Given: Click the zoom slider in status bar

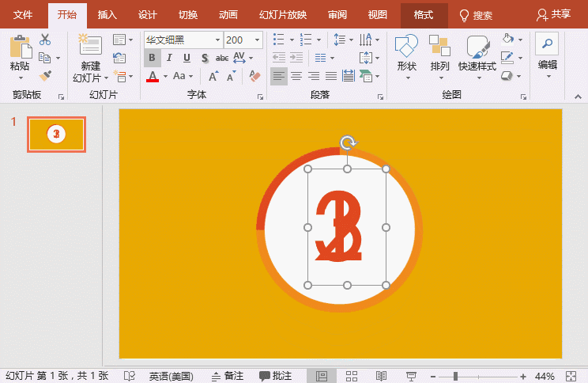Looking at the screenshot, I should coord(455,376).
